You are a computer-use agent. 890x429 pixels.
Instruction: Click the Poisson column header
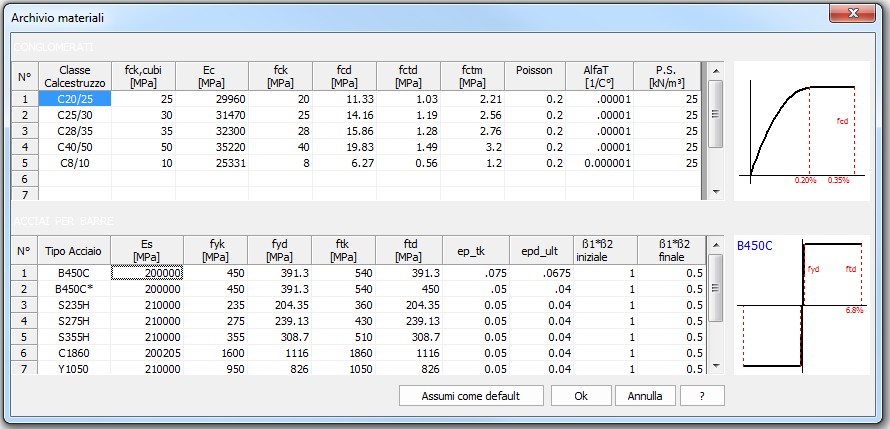pos(535,77)
